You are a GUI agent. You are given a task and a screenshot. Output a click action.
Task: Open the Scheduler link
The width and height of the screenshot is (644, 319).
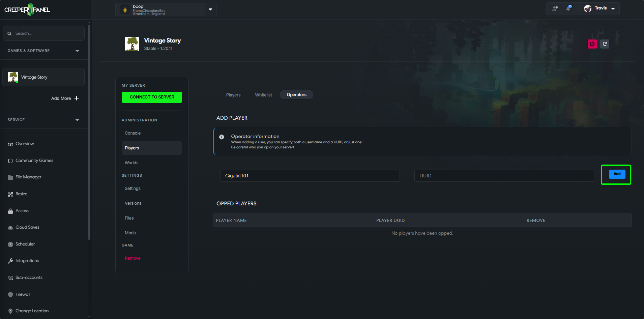click(x=25, y=244)
